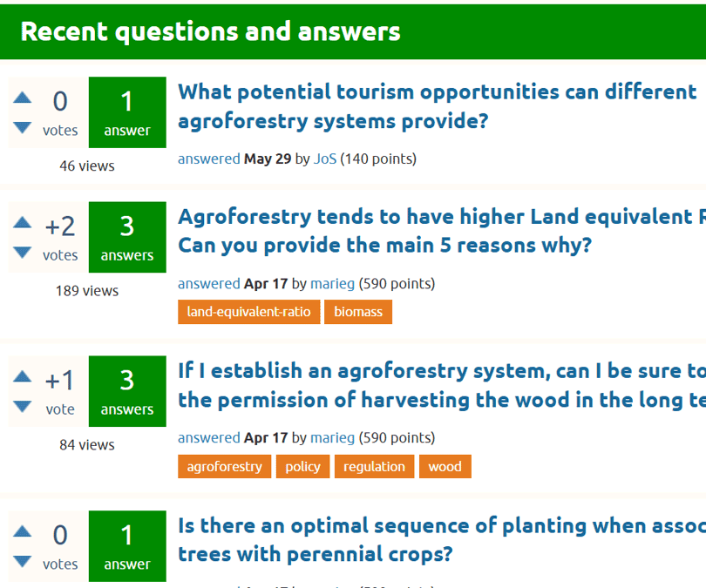706x588 pixels.
Task: Downvote the wood harvesting permission question
Action: [x=23, y=407]
